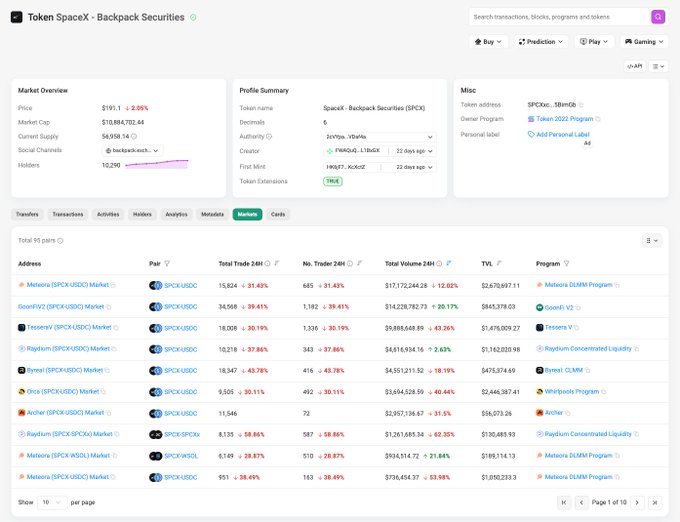Screen dimensions: 680x522
Task: Go to first page of pairs
Action: click(x=564, y=502)
